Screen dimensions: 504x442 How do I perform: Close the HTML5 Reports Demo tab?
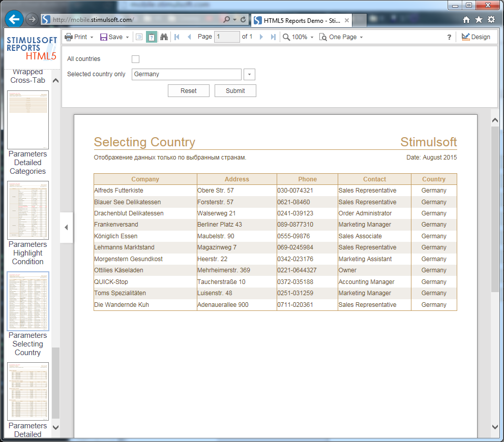347,20
